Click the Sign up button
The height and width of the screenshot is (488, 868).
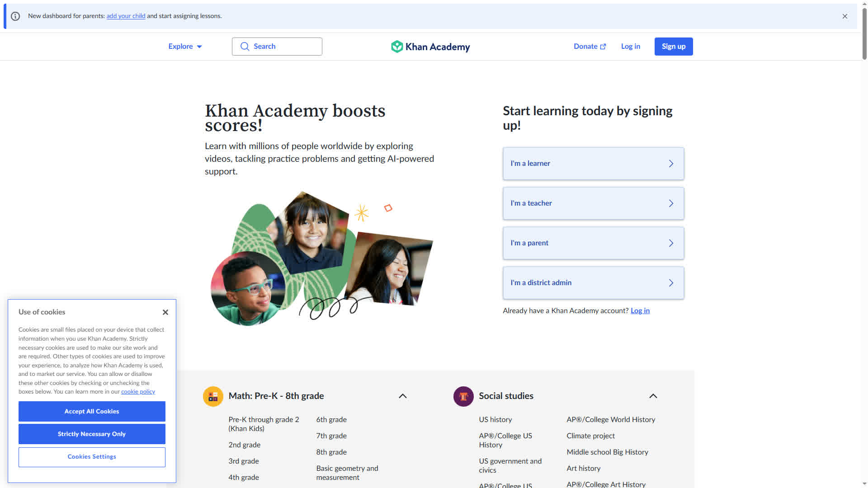(674, 47)
